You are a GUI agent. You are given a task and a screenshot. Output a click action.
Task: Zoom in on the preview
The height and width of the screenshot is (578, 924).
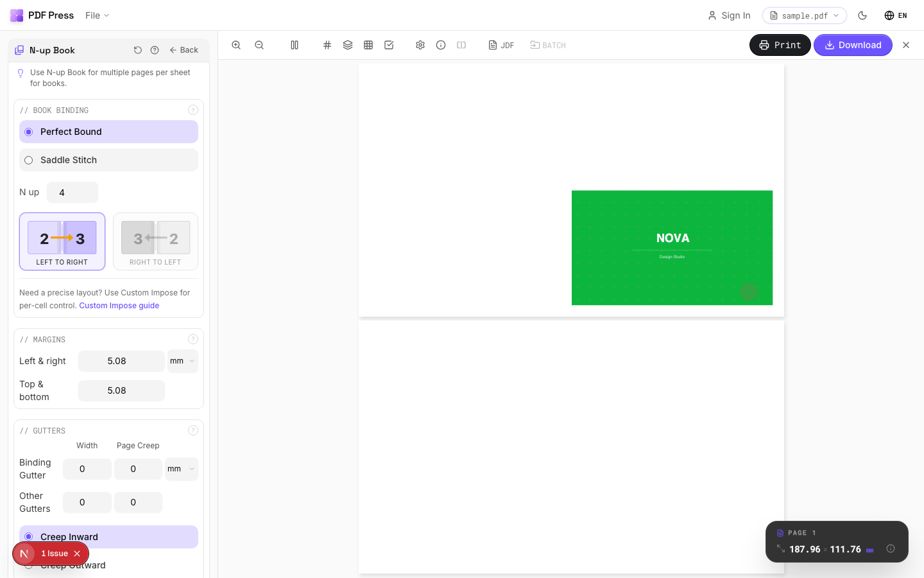pos(236,45)
